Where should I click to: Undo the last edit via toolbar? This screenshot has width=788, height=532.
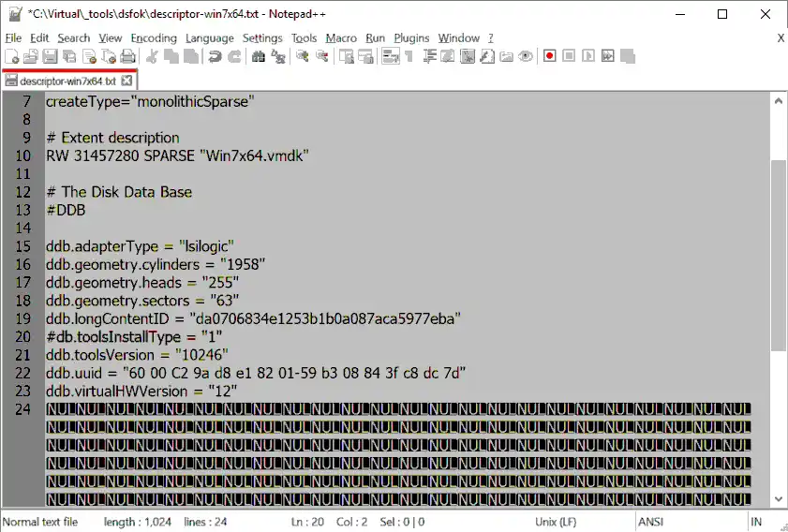point(216,56)
